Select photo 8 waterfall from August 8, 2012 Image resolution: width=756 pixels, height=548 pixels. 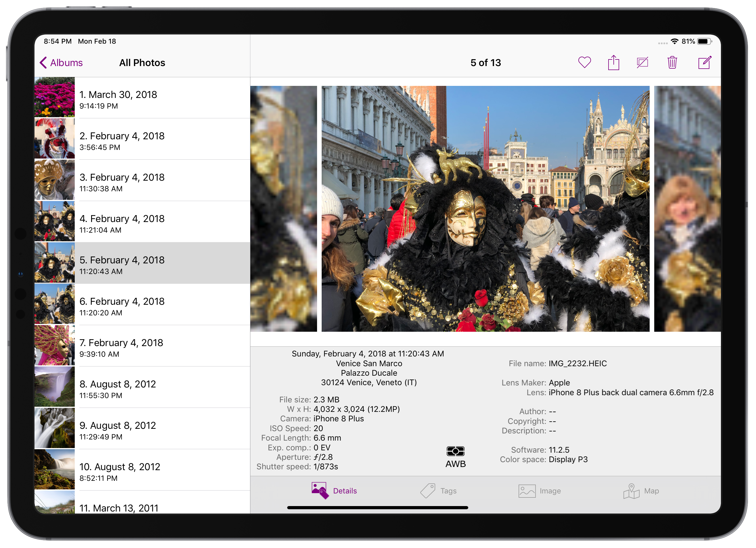point(142,387)
